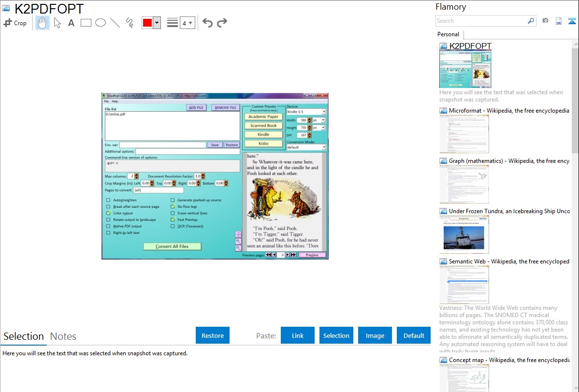Viewport: 579px width, 392px height.
Task: Pick the ellipse drawing tool
Action: pyautogui.click(x=101, y=23)
